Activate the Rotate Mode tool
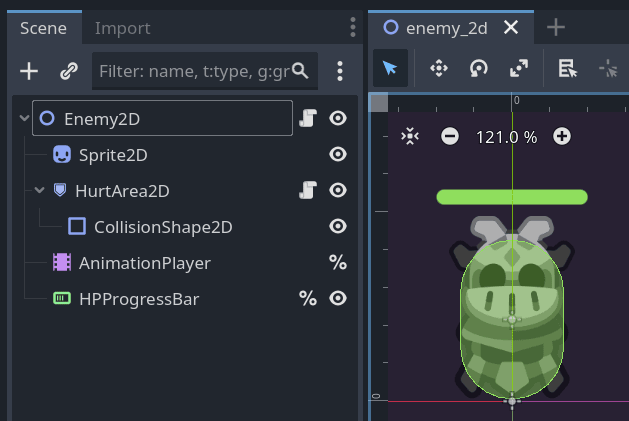 [x=479, y=68]
